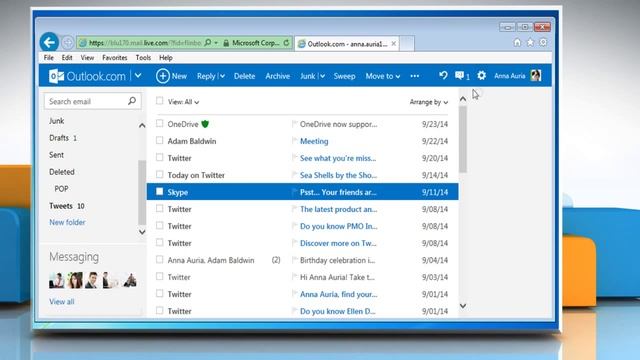Viewport: 640px width, 360px height.
Task: Open the Help menu
Action: coord(166,58)
